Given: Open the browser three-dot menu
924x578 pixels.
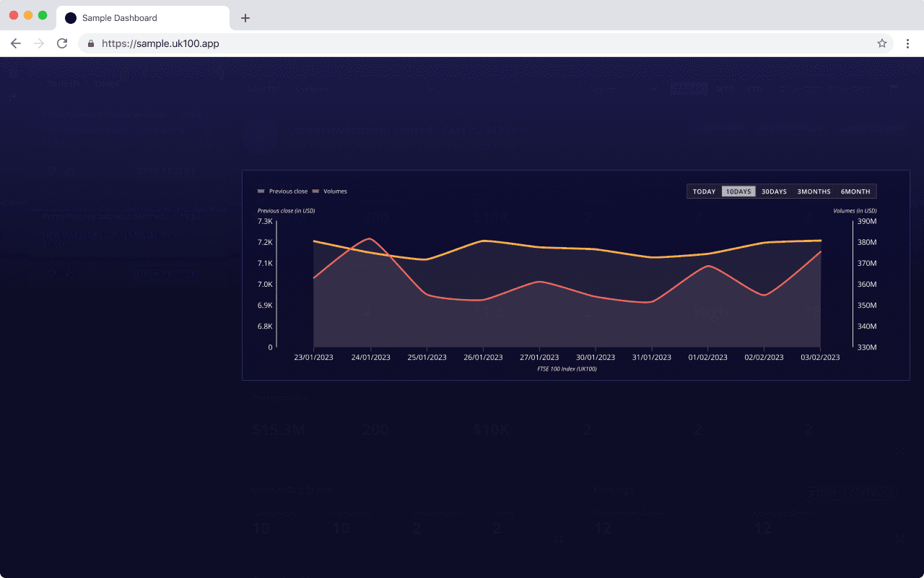Looking at the screenshot, I should [908, 43].
